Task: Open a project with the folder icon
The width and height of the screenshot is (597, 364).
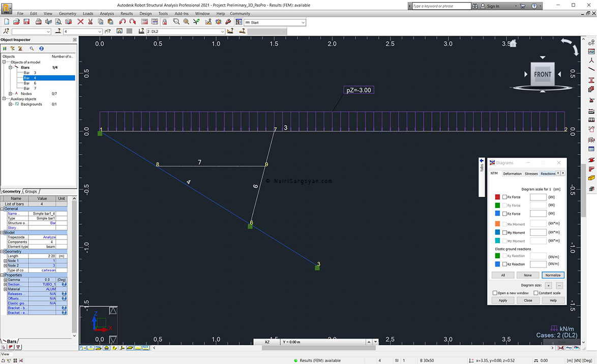Action: [16, 22]
